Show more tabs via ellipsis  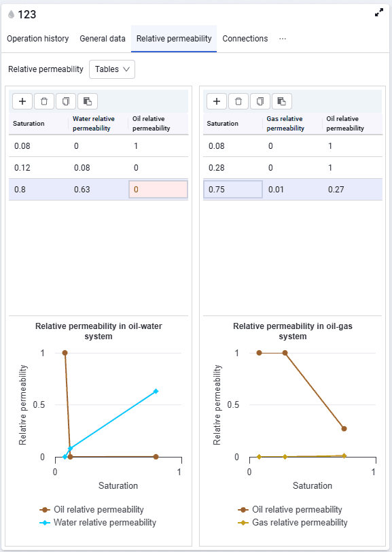283,39
